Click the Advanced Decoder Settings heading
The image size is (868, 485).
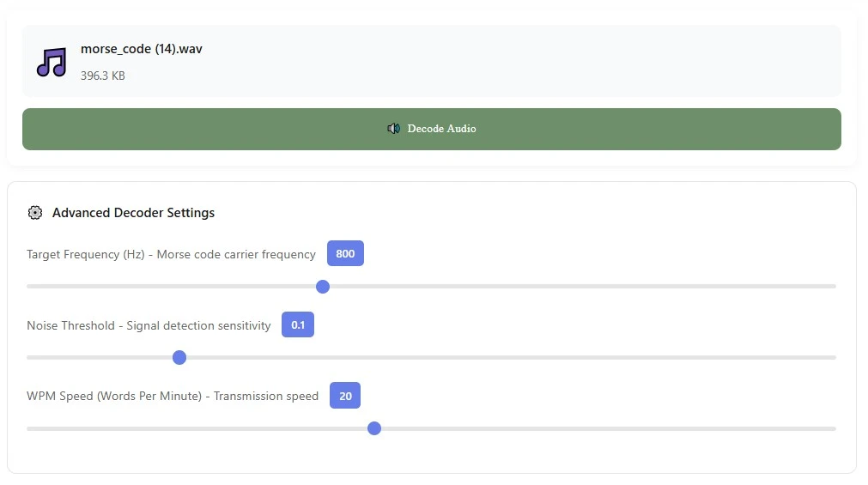click(x=133, y=213)
